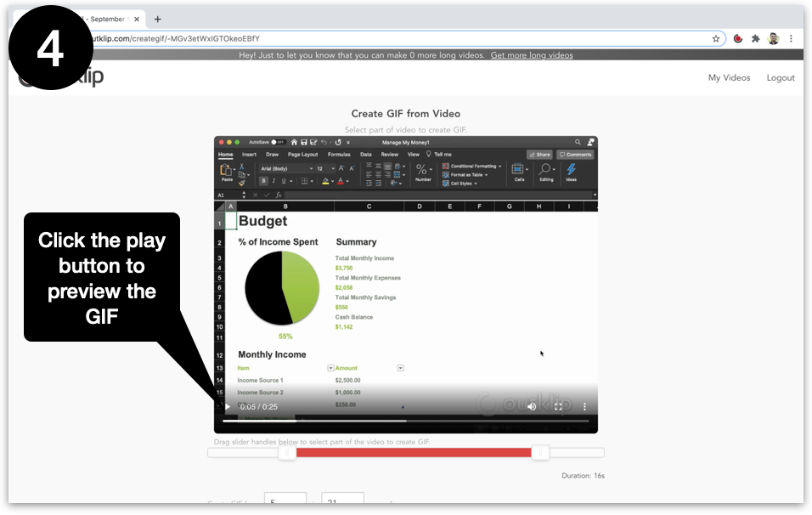Click the left GIF range slider handle

point(287,452)
